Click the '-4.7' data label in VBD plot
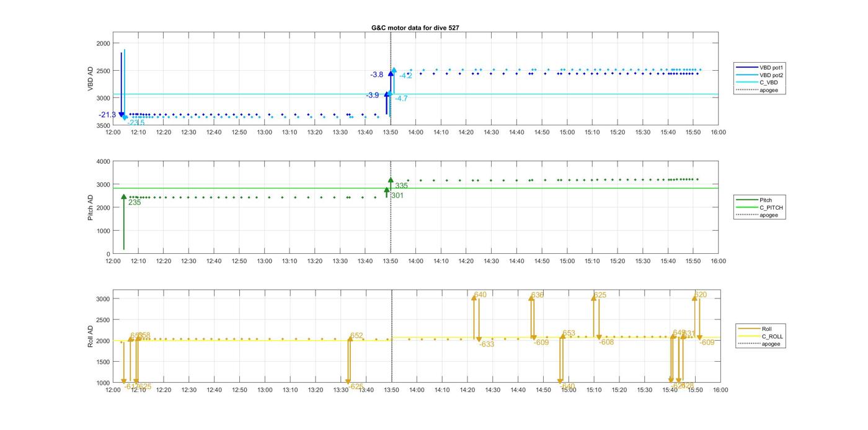868x430 pixels. tap(401, 99)
